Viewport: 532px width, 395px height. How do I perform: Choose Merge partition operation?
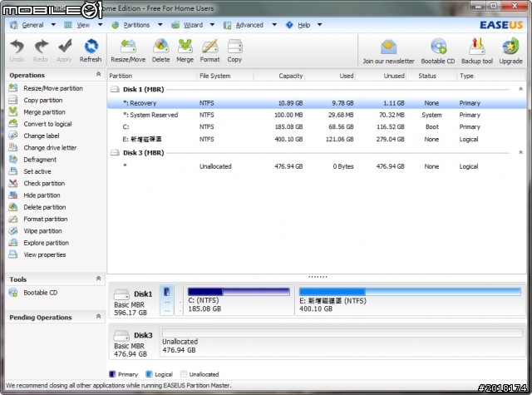click(x=37, y=112)
